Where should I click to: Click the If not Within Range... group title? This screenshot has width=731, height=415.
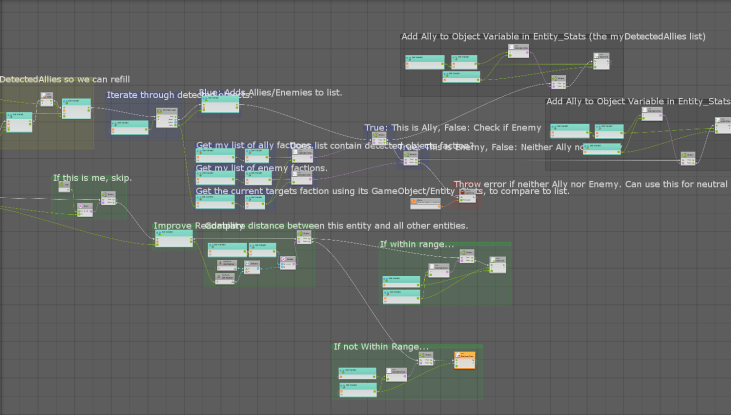(381, 346)
